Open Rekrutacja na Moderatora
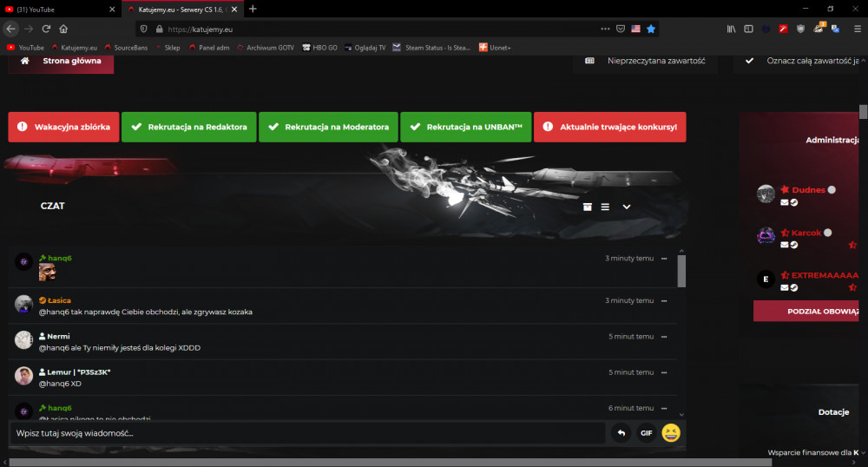This screenshot has height=467, width=868. pyautogui.click(x=328, y=127)
